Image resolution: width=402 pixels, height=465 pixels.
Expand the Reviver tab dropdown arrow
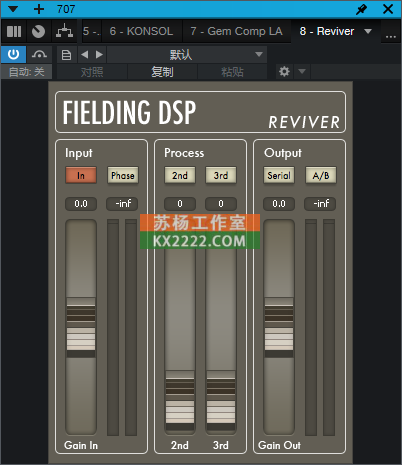point(368,31)
